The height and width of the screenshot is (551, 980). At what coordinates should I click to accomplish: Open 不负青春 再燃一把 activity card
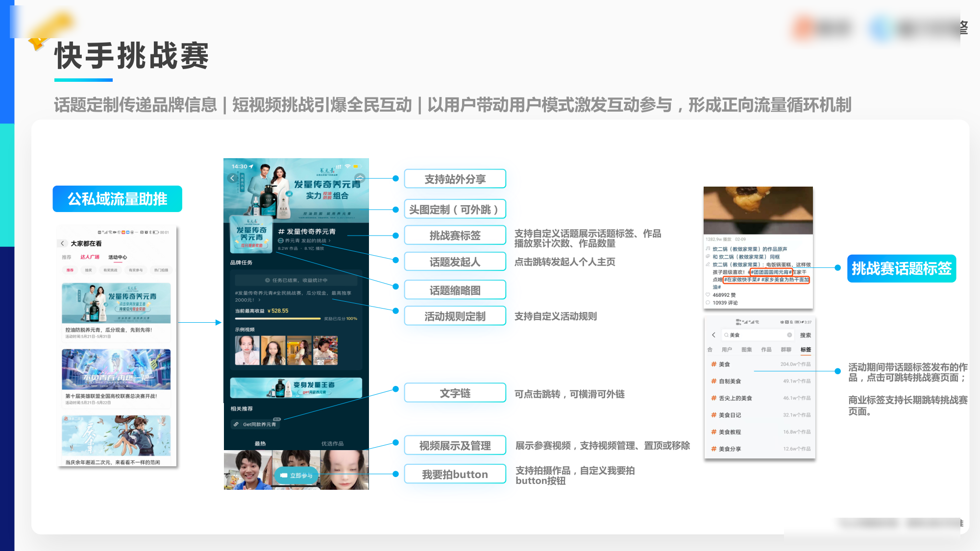pyautogui.click(x=116, y=378)
